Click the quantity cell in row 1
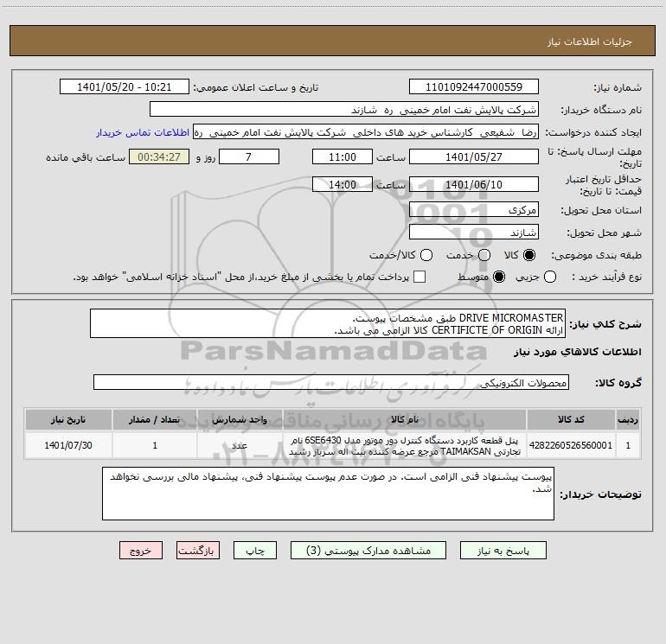The image size is (666, 644). [x=155, y=445]
